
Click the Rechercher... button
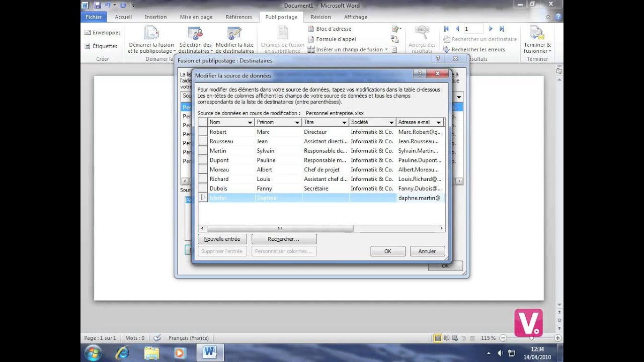point(284,239)
